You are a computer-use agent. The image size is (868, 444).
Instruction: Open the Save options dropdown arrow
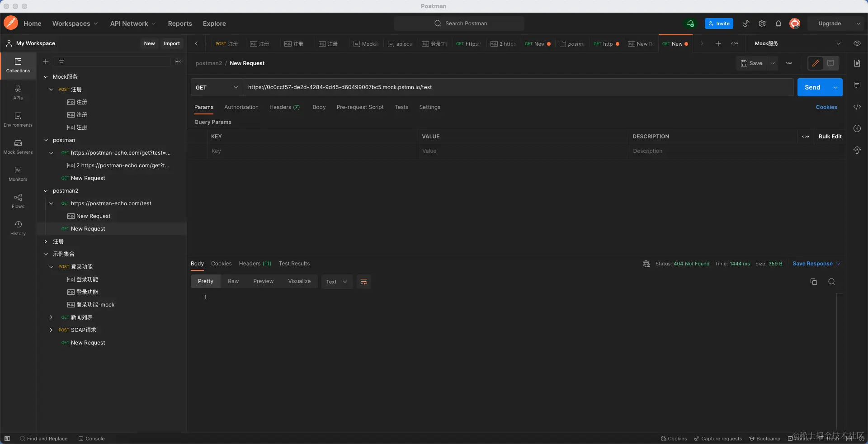coord(773,63)
